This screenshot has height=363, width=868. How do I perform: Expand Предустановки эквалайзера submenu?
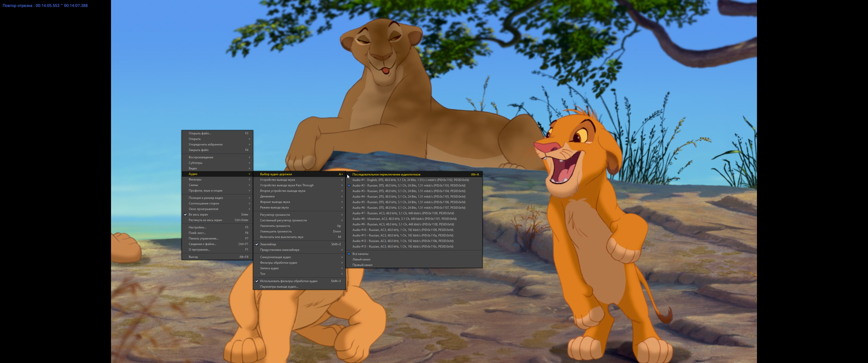pyautogui.click(x=279, y=250)
